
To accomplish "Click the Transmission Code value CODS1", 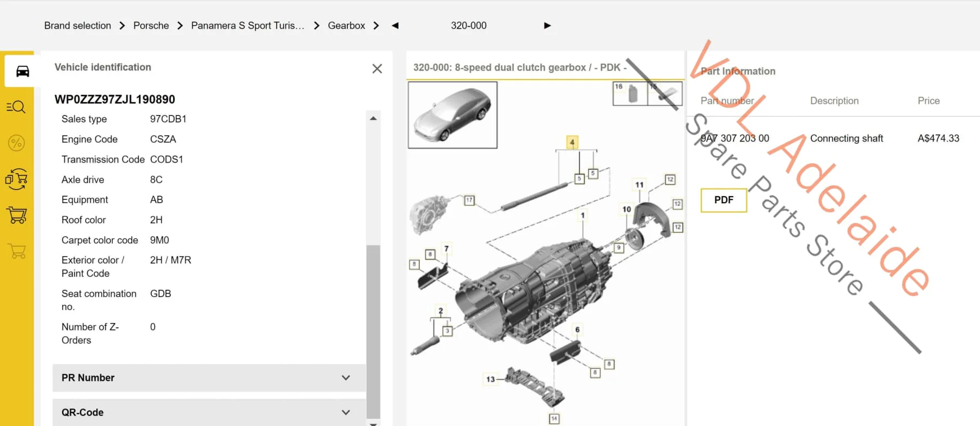I will click(167, 159).
